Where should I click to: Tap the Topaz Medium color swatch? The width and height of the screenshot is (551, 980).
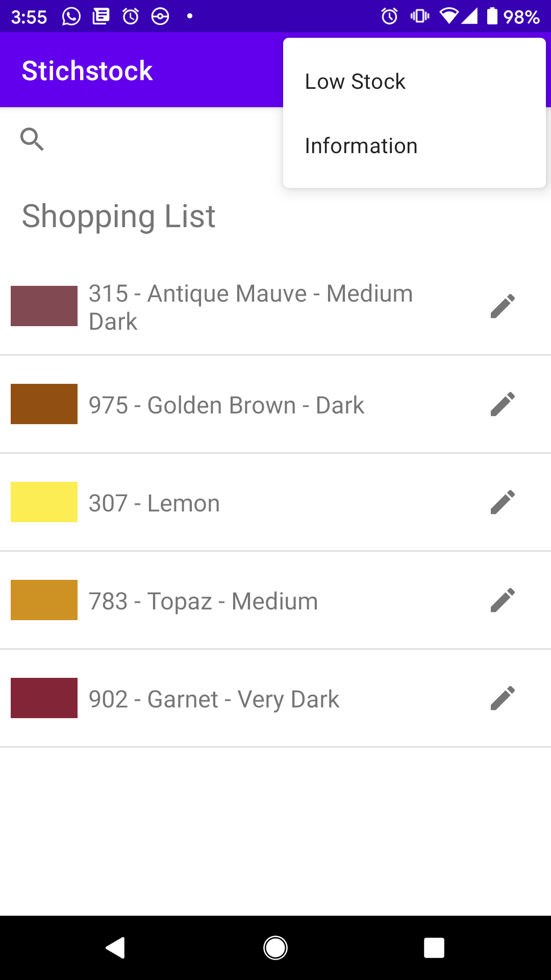pos(44,600)
